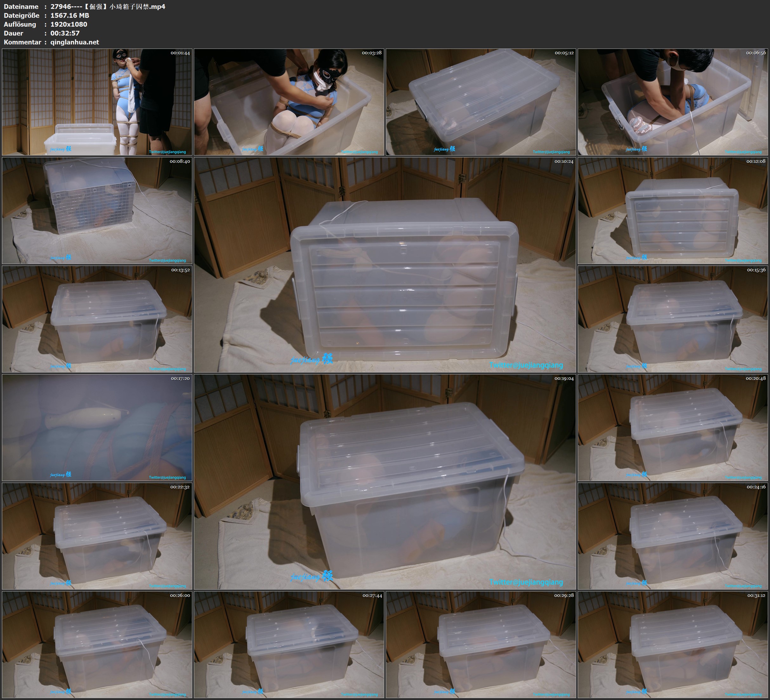
Task: Click the 00:15:36 thumbnail
Action: coord(673,319)
